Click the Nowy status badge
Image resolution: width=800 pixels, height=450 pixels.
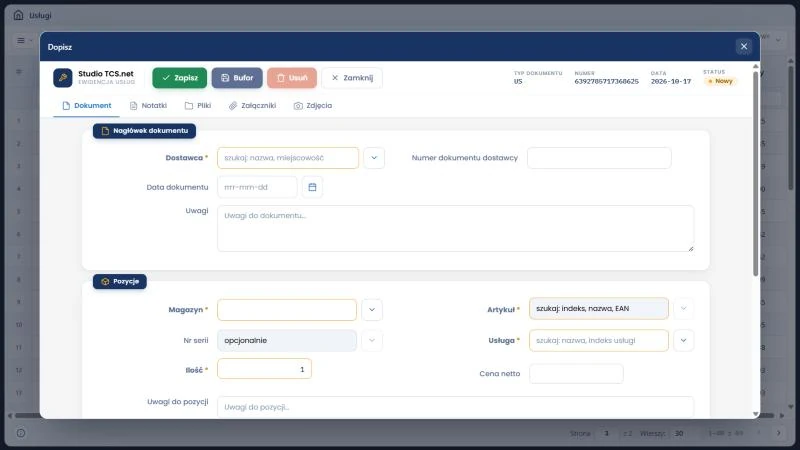click(720, 81)
